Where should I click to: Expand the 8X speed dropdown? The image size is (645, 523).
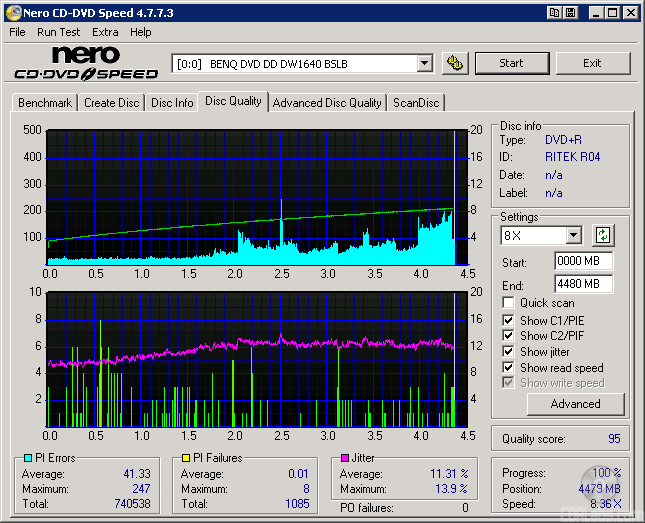point(573,236)
